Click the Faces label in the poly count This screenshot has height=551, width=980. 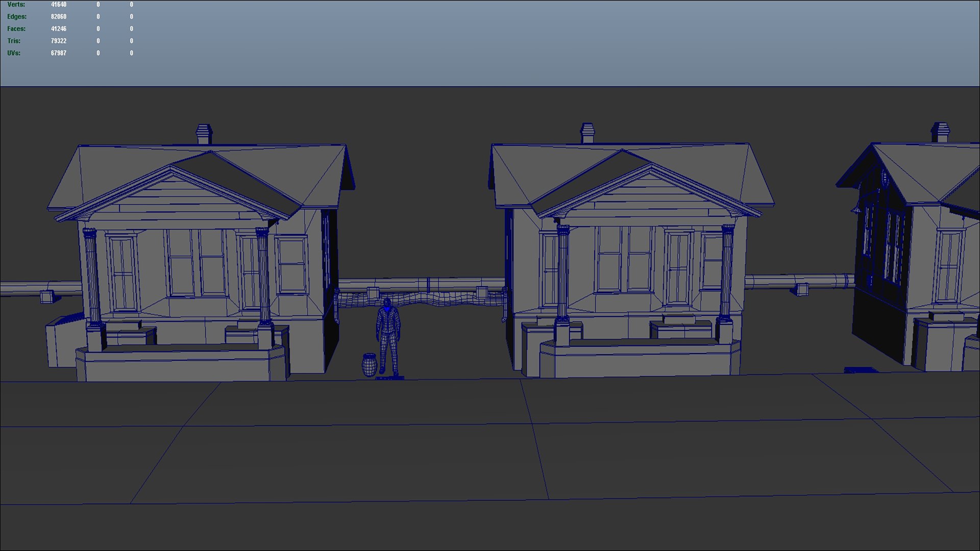click(x=16, y=29)
